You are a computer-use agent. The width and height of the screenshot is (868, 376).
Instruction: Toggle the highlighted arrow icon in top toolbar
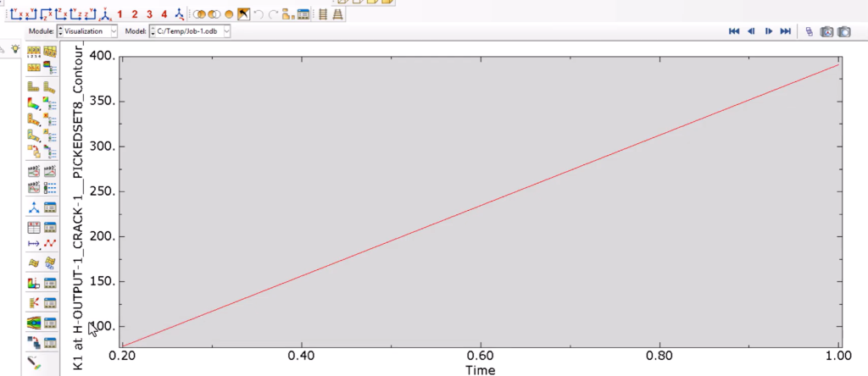[243, 14]
